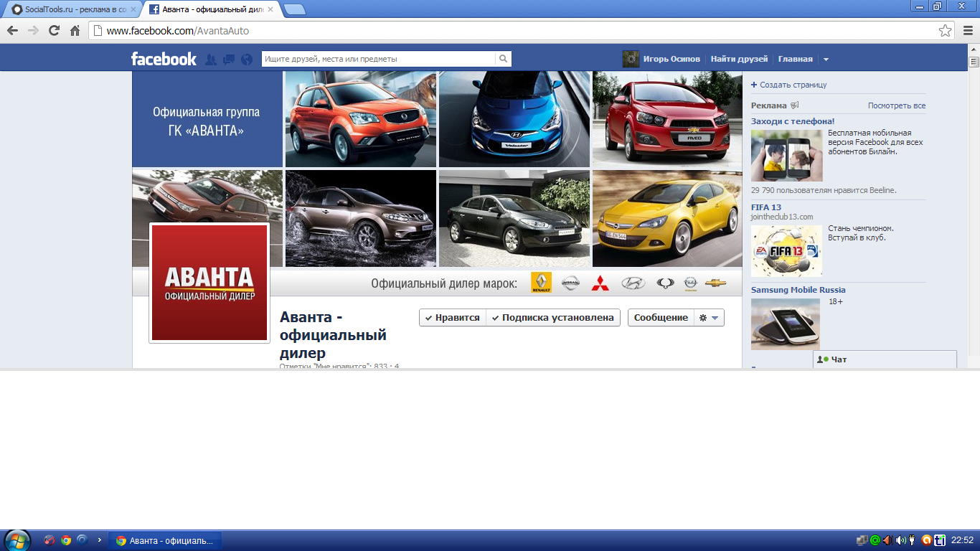Viewport: 980px width, 551px height.
Task: Open Найти друзей link
Action: coord(739,59)
